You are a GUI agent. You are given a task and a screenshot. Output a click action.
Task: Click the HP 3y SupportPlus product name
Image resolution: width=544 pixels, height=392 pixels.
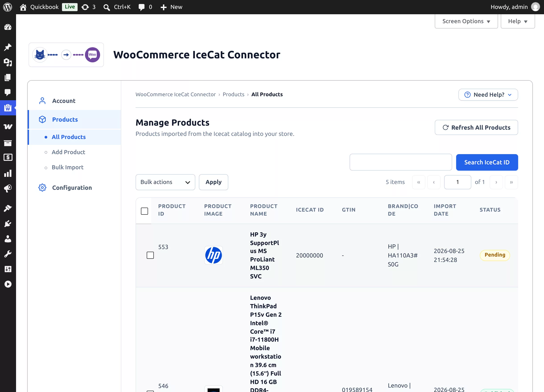tap(265, 255)
